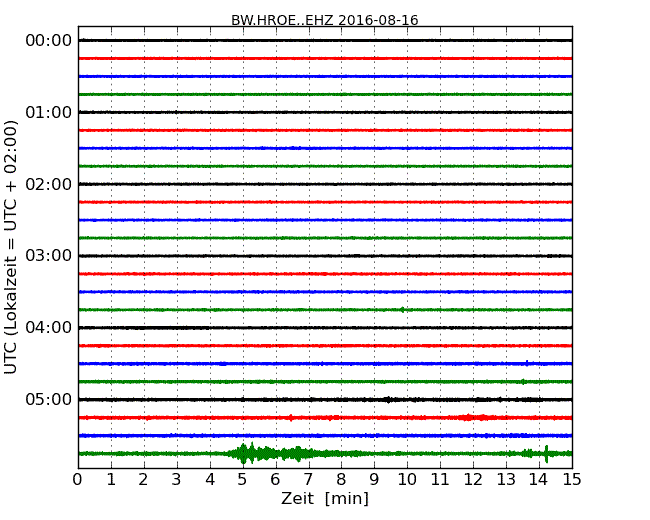Click the x-axis tick label 0
The height and width of the screenshot is (520, 650).
(x=78, y=480)
